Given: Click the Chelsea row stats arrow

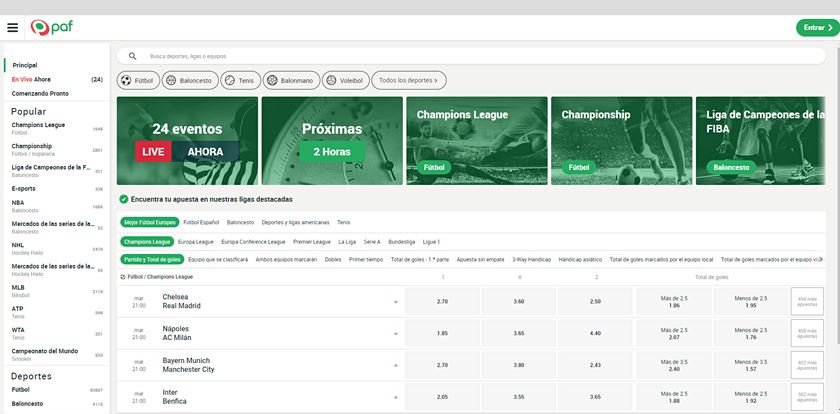Looking at the screenshot, I should pyautogui.click(x=395, y=302).
